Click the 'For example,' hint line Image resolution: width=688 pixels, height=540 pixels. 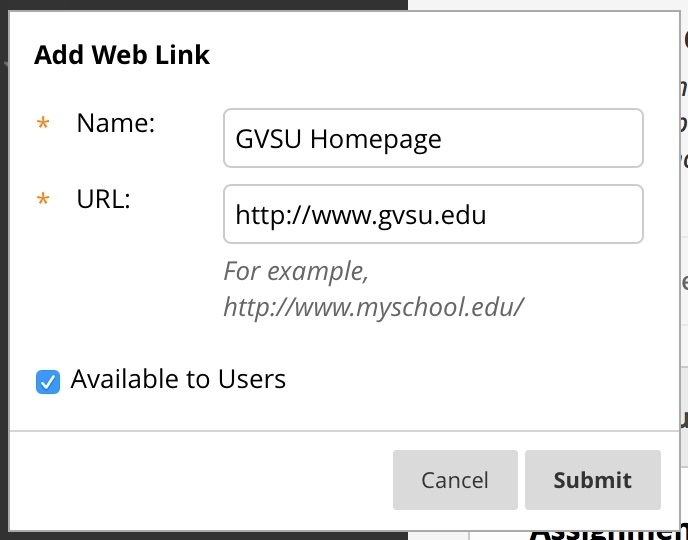[296, 271]
